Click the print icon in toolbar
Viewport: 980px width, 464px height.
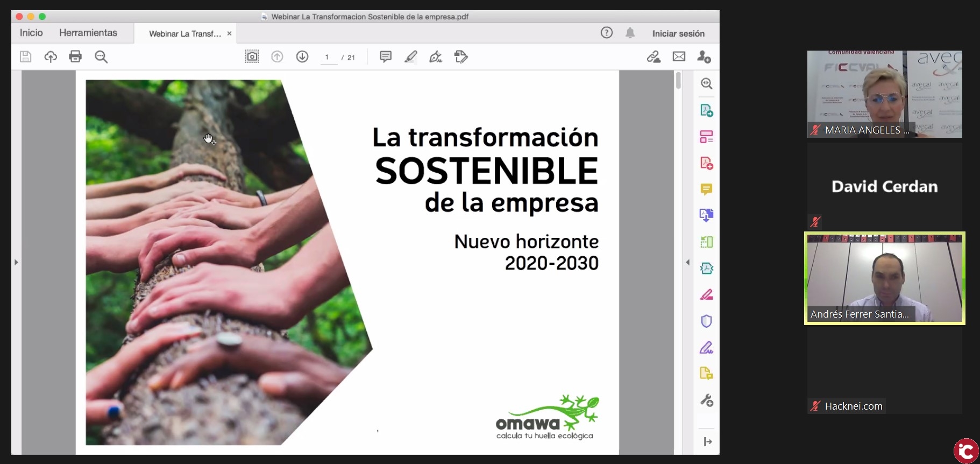tap(75, 57)
